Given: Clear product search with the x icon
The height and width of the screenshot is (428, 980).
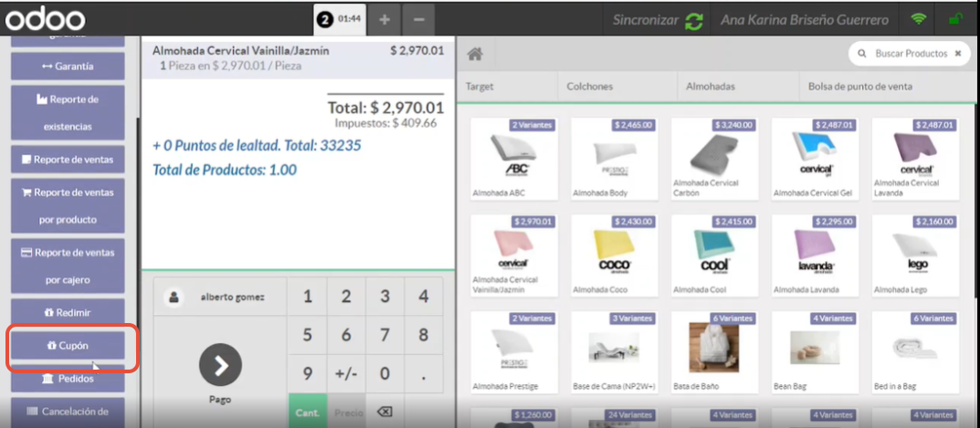Looking at the screenshot, I should point(957,54).
